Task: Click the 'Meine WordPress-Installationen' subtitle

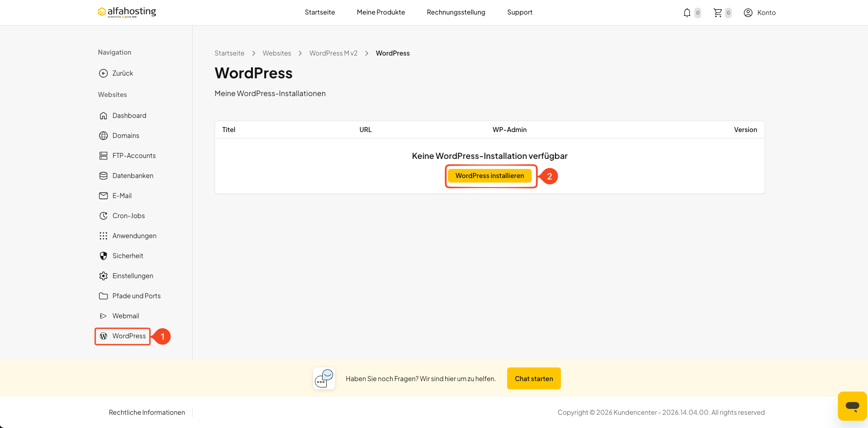Action: click(x=270, y=93)
